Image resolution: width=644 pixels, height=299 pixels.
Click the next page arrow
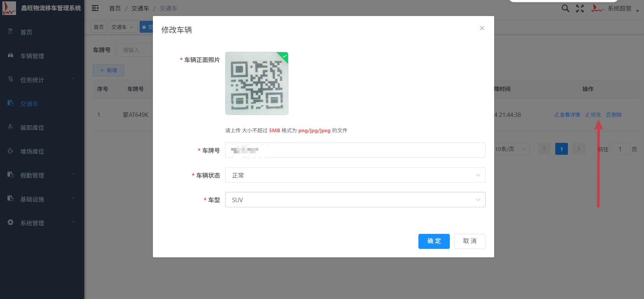(578, 149)
